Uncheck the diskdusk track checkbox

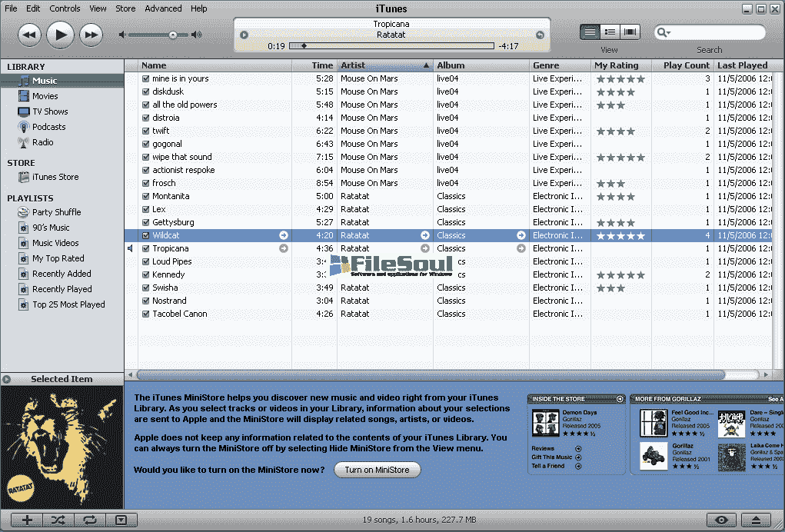click(146, 91)
